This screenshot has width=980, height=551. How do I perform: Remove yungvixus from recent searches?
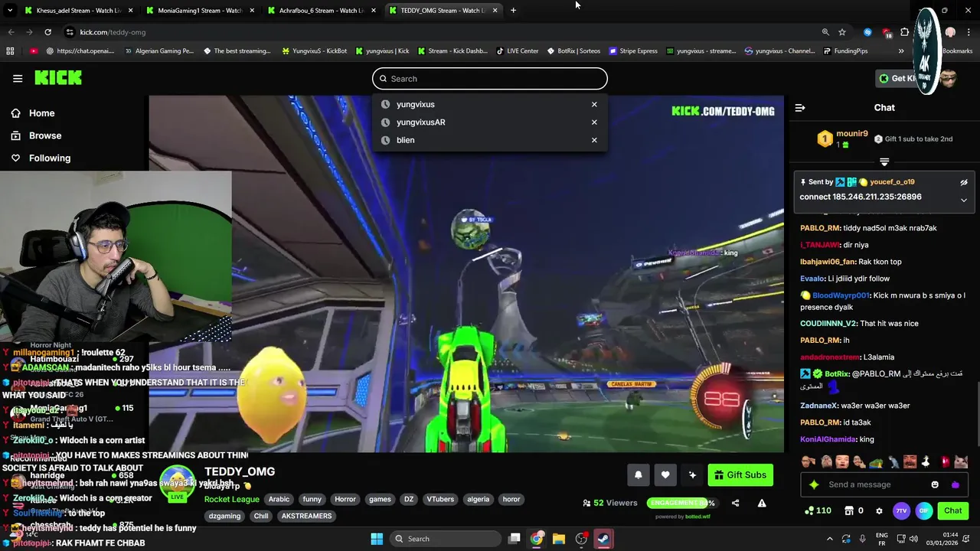coord(594,104)
